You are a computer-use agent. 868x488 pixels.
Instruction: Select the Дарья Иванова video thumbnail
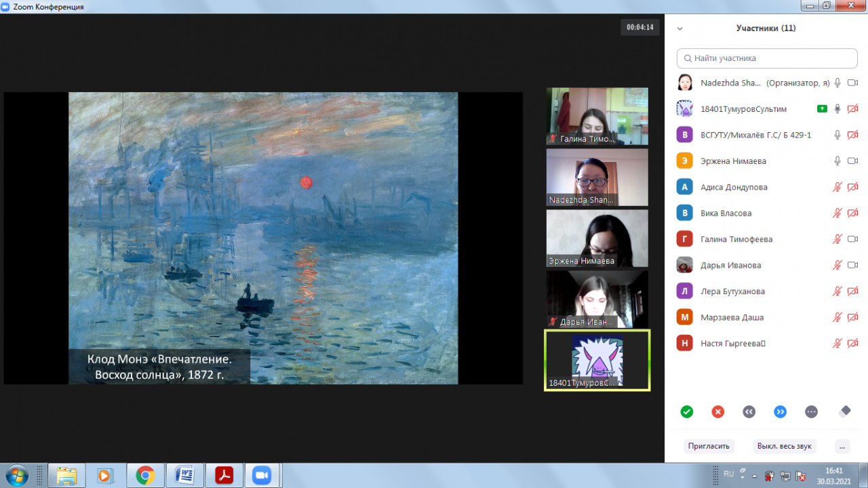(597, 299)
